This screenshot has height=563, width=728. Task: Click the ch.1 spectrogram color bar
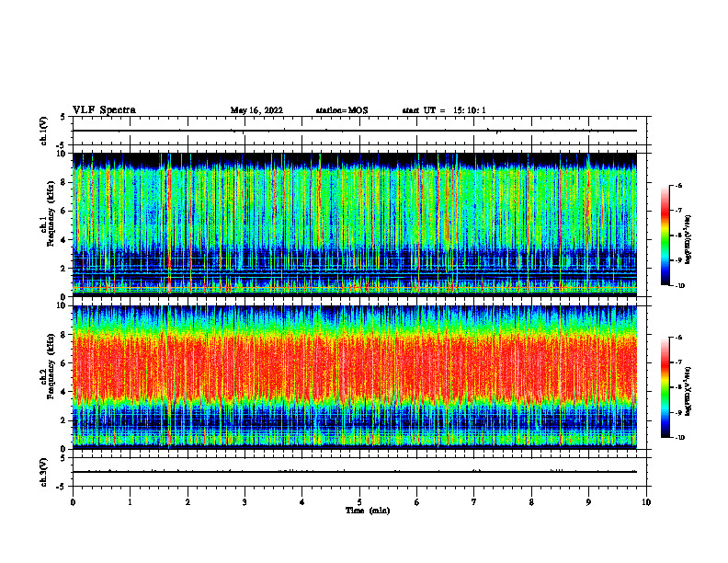click(x=665, y=236)
